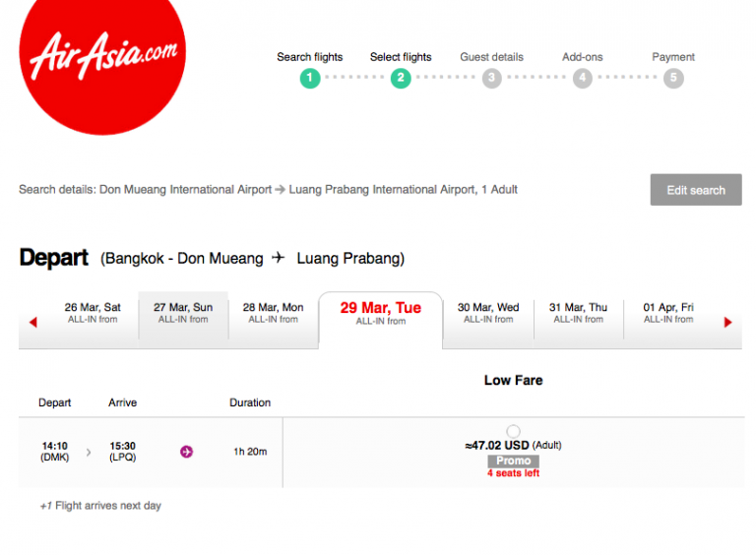Click the 'Low Fare' column header
The height and width of the screenshot is (555, 756).
pyautogui.click(x=514, y=380)
